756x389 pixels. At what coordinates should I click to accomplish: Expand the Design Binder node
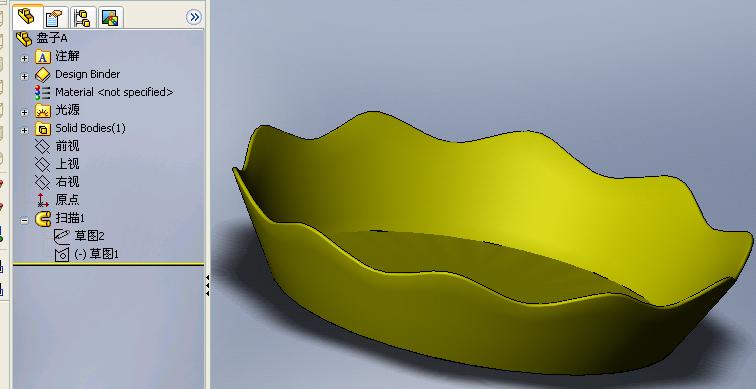pos(24,76)
